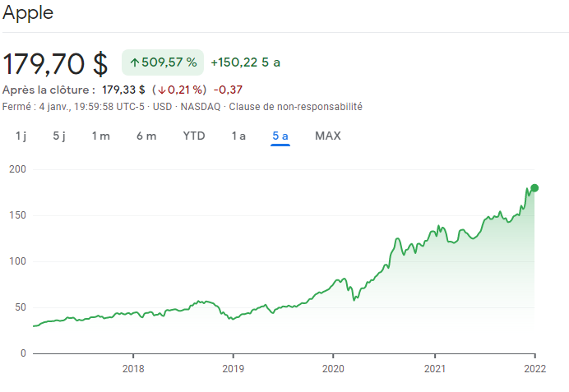Image resolution: width=569 pixels, height=392 pixels.
Task: Switch to the 1 a range
Action: 238,136
